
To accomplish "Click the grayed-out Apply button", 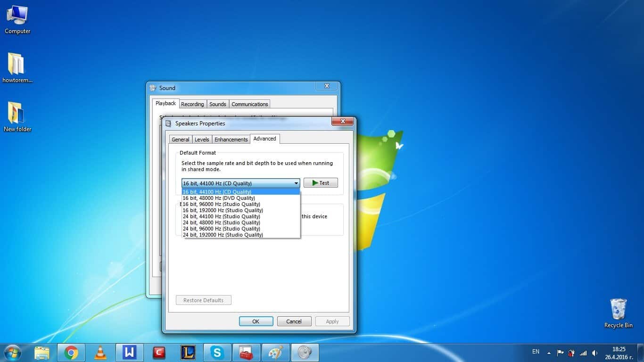I will coord(332,321).
